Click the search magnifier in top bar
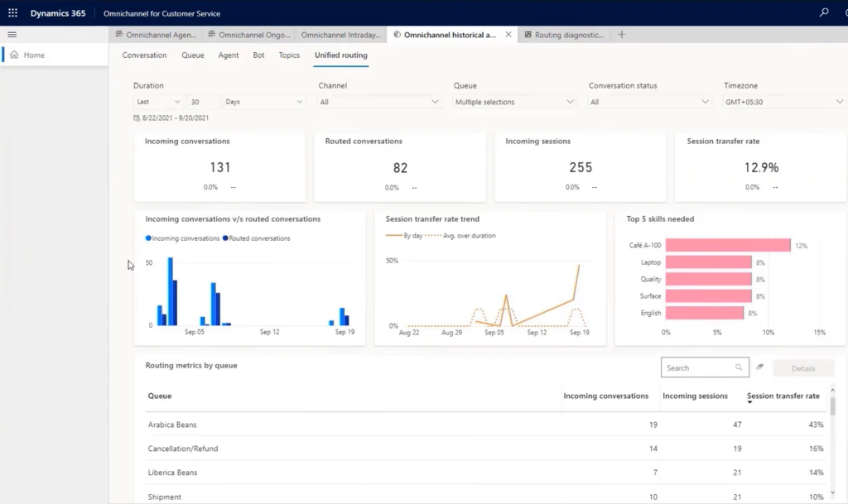The width and height of the screenshot is (848, 504). [x=823, y=13]
